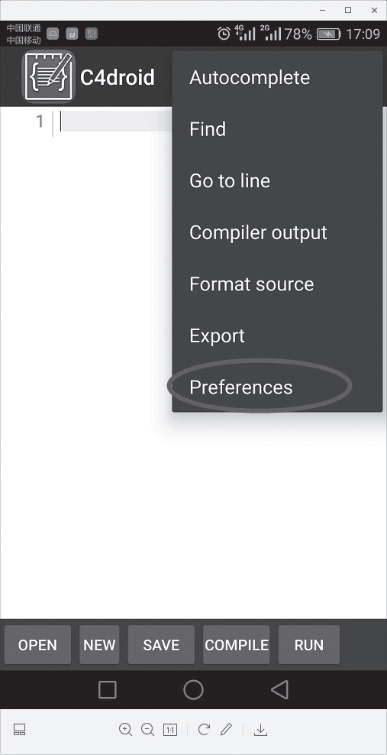Tap the Android recent apps square

tap(107, 690)
